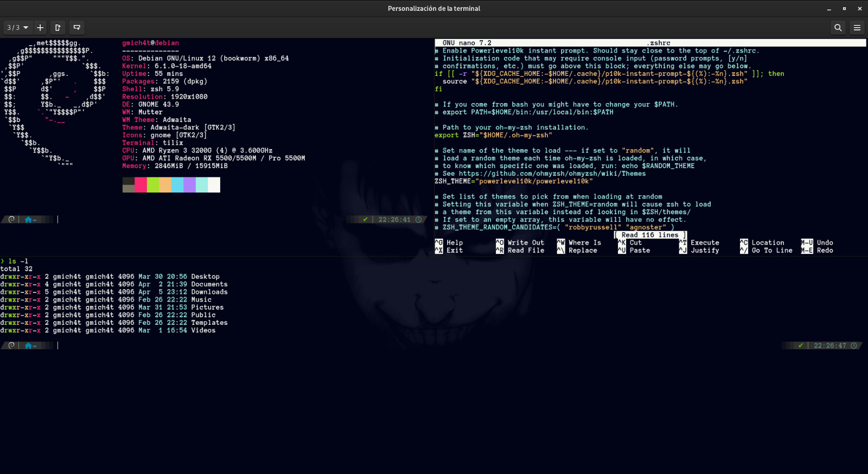Screen dimensions: 868x474
Task: Click the window title 'Personalización de la terminal'
Action: coord(434,8)
